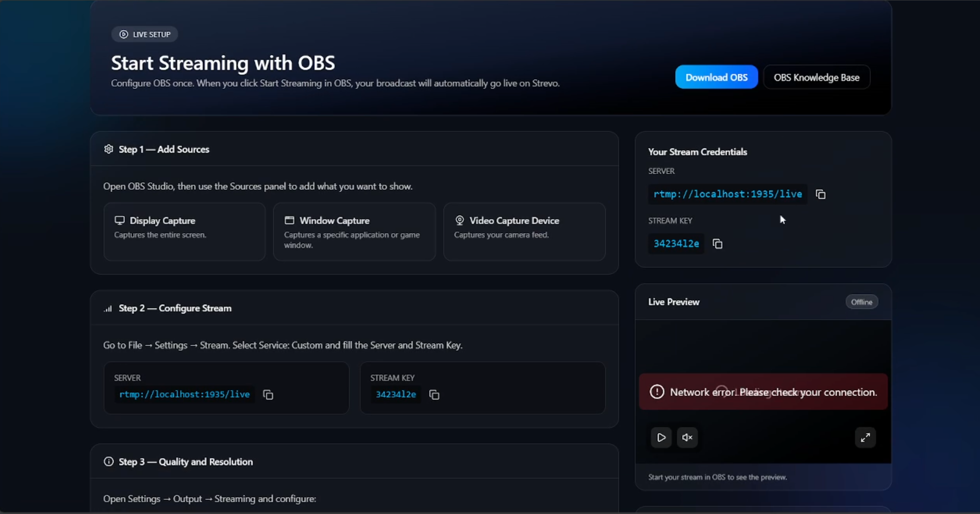Screen dimensions: 980x514
Task: Toggle mute on the Live Preview
Action: click(687, 437)
